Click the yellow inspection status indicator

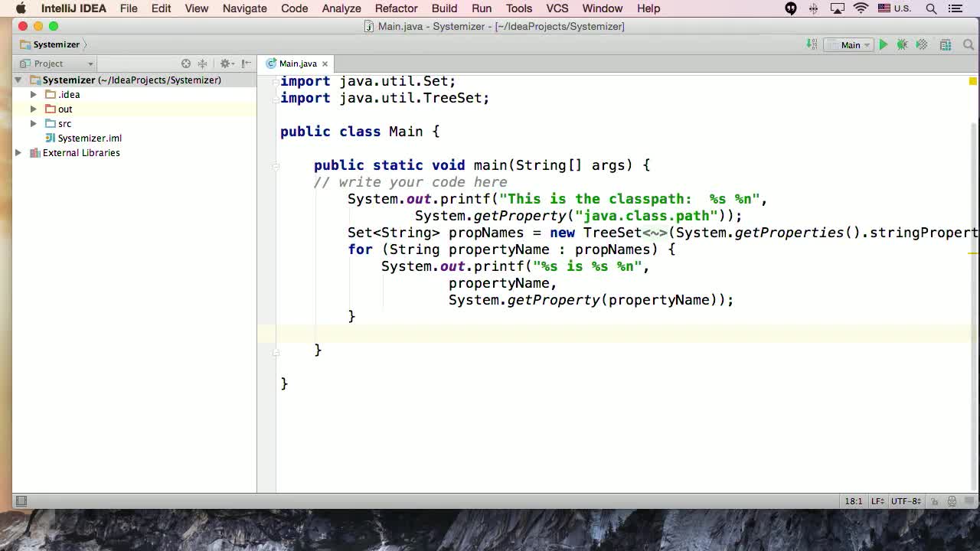click(x=973, y=81)
